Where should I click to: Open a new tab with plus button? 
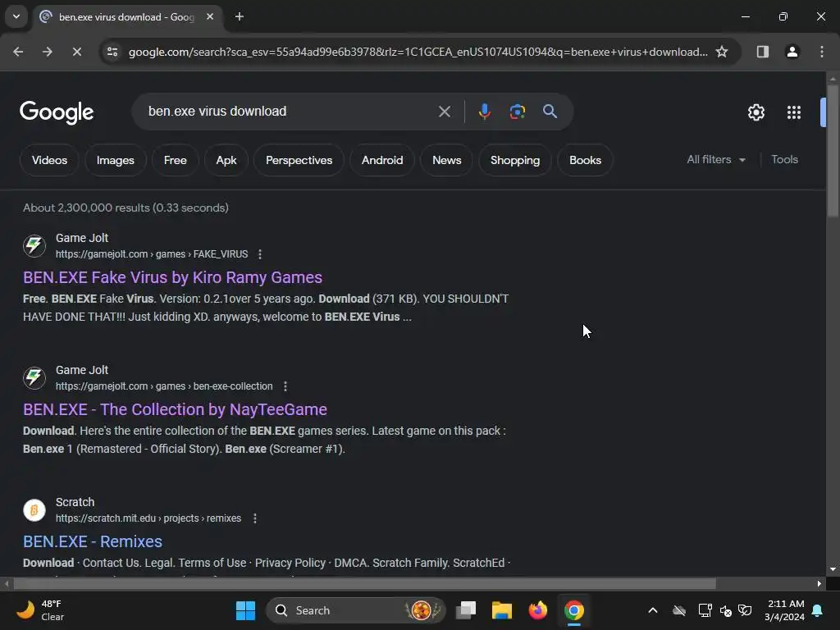tap(240, 16)
